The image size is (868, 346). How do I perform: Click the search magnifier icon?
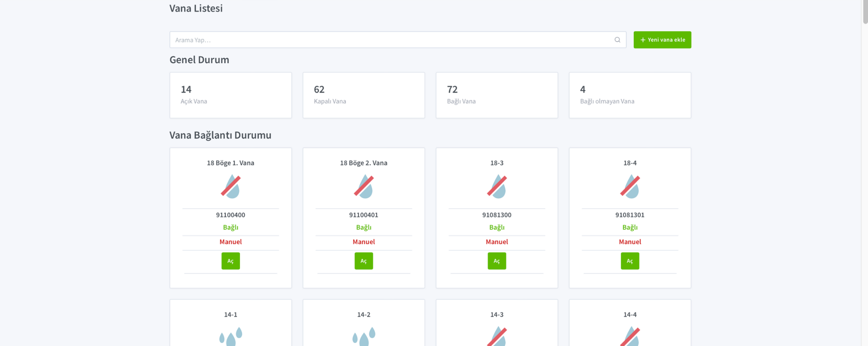(x=617, y=40)
